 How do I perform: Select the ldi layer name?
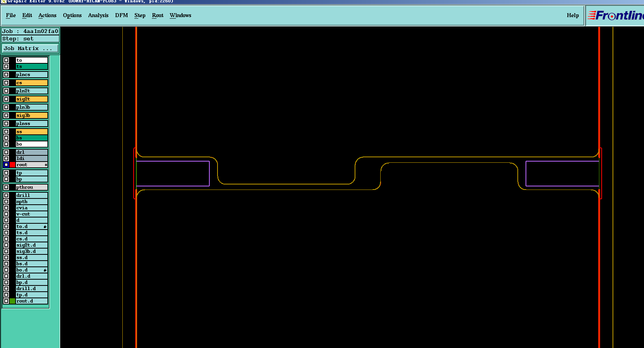coord(32,158)
